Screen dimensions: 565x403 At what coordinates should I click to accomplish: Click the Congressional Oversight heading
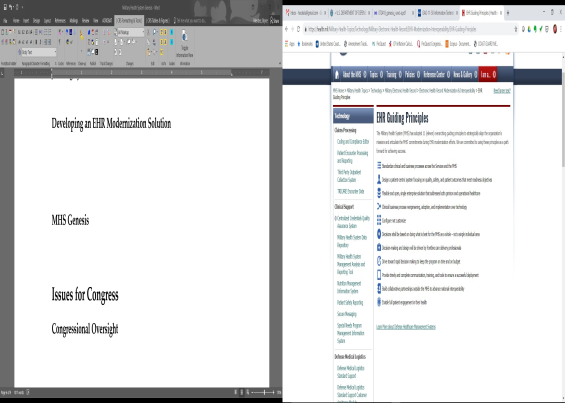(85, 329)
